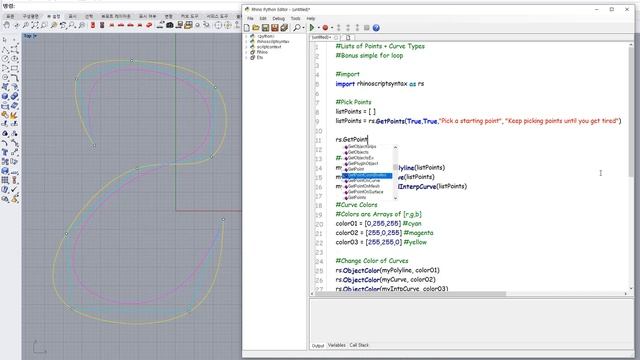Click the Step Into debug icon
The image size is (640, 360).
(x=338, y=28)
